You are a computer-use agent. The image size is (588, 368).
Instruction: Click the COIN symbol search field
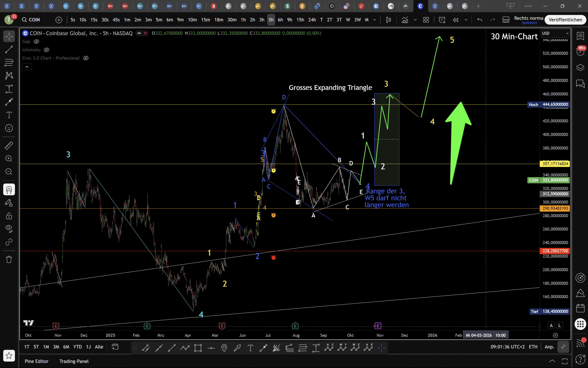[34, 20]
